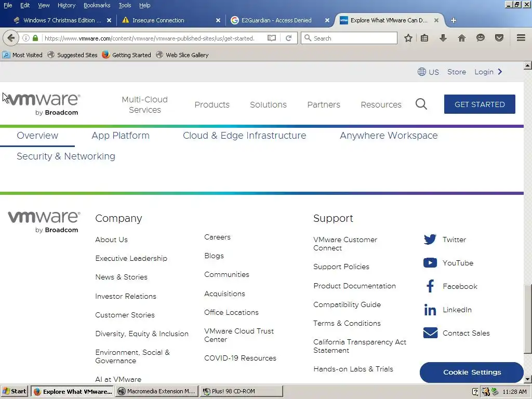Image resolution: width=532 pixels, height=399 pixels.
Task: Open the Multi-Cloud Services nav dropdown
Action: tap(145, 104)
